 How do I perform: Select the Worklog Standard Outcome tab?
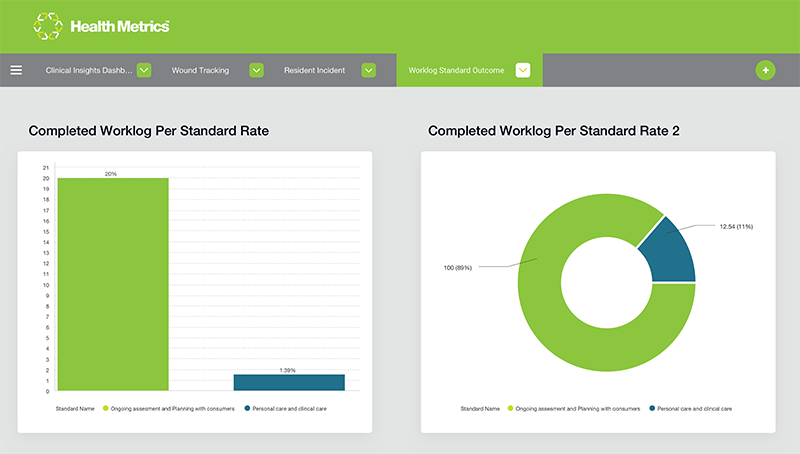(x=456, y=70)
